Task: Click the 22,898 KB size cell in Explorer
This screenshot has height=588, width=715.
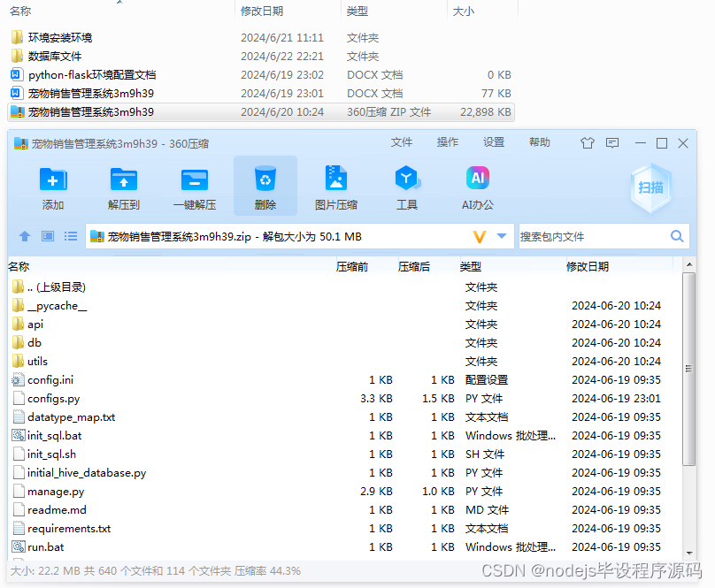Action: point(486,111)
